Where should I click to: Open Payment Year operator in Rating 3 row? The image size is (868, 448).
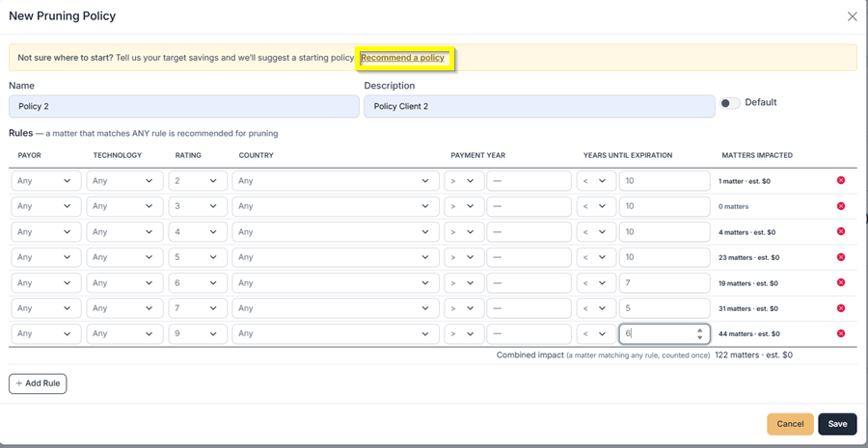tap(464, 206)
